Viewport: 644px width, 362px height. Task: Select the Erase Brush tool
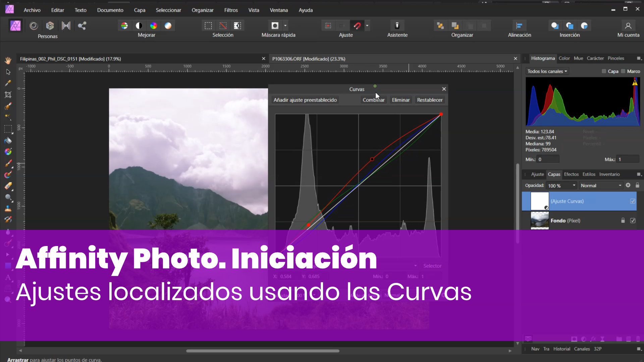(8, 186)
